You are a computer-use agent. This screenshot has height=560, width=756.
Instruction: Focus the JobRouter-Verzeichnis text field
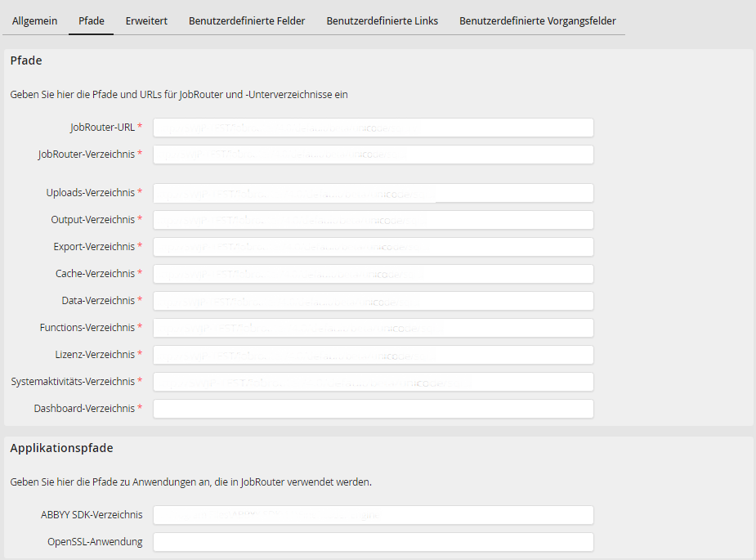[x=373, y=155]
